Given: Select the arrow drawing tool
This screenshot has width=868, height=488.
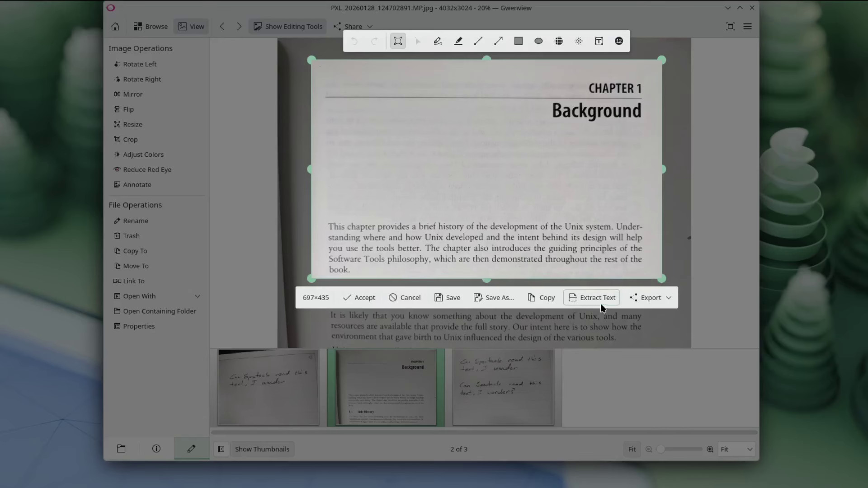Looking at the screenshot, I should tap(498, 41).
